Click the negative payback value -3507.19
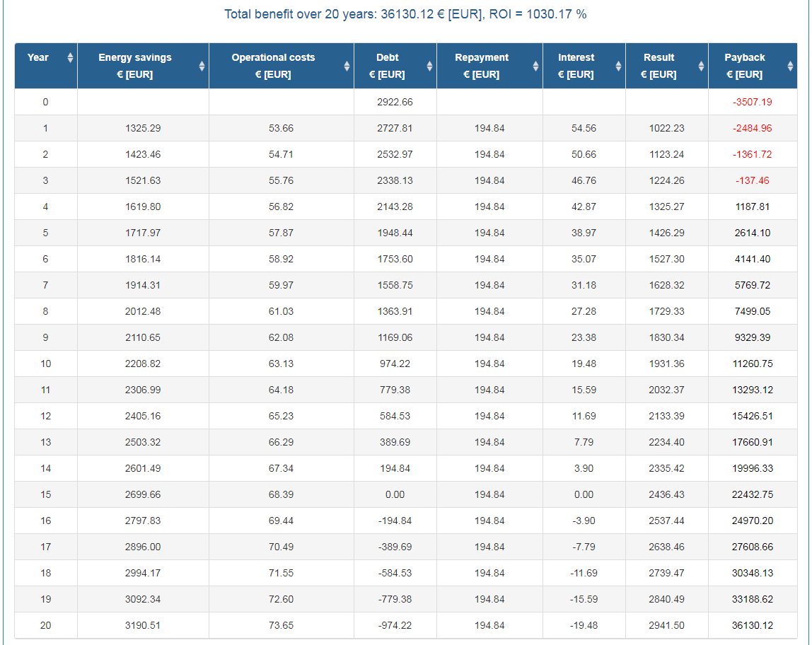812x645 pixels. [x=752, y=102]
